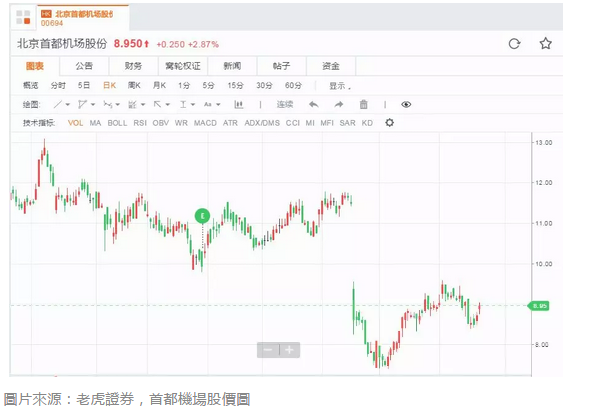Viewport: 595px width, 414px height.
Task: Expand the triangle shape tool dropdown arrow
Action: [x=93, y=104]
